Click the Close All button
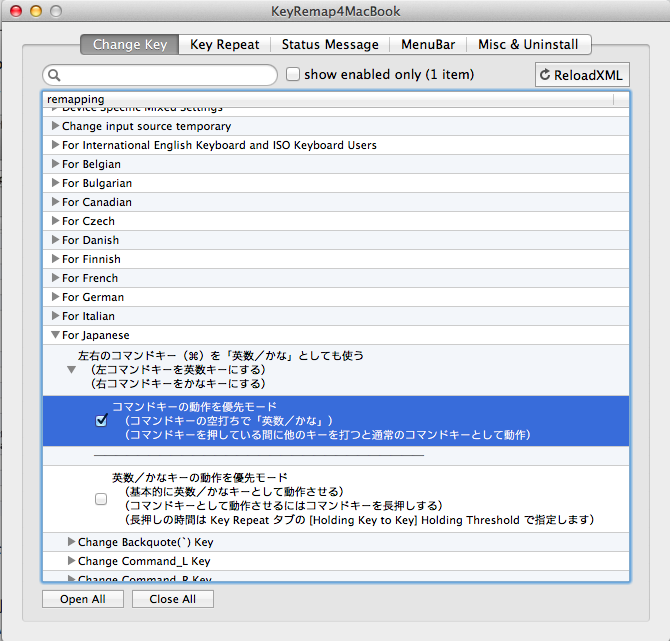670x641 pixels. pyautogui.click(x=173, y=599)
